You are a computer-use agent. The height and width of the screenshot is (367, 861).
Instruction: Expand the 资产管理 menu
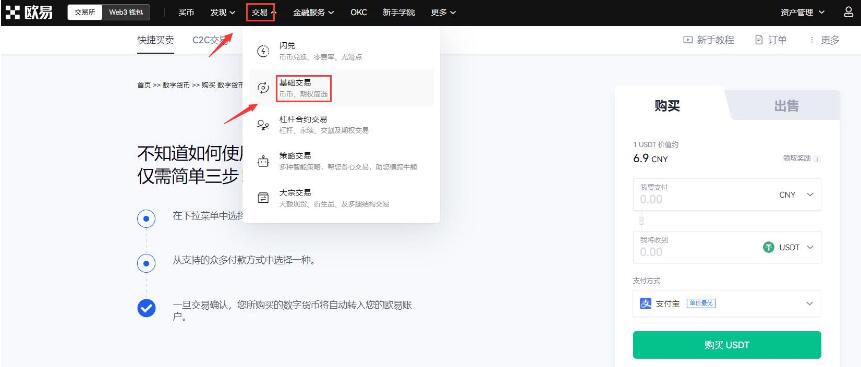pyautogui.click(x=802, y=12)
